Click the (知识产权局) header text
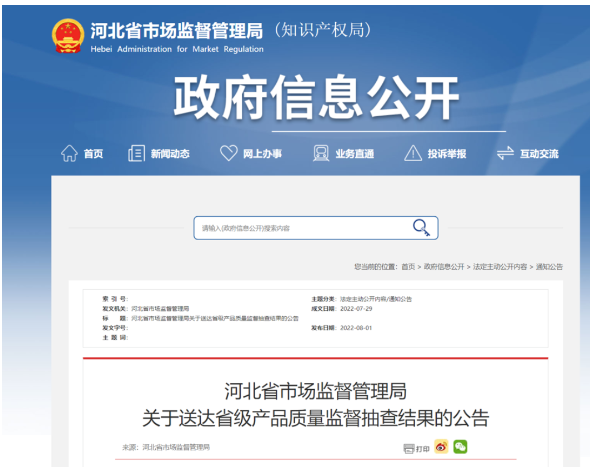Image resolution: width=594 pixels, height=468 pixels. (x=323, y=30)
